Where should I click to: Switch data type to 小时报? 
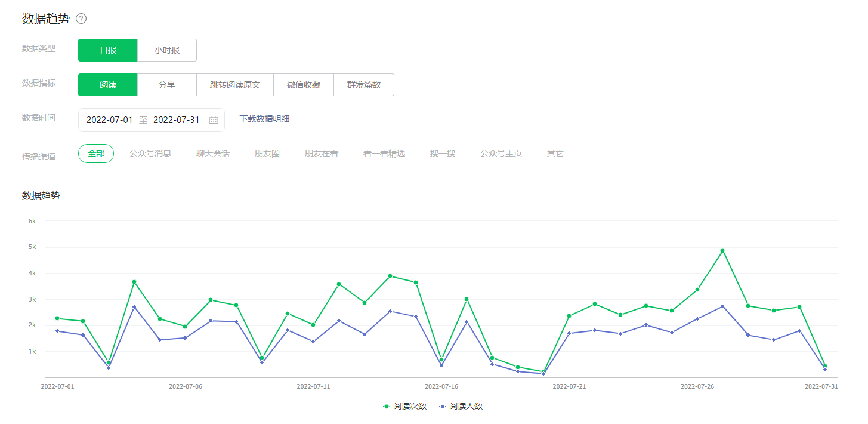click(x=167, y=50)
